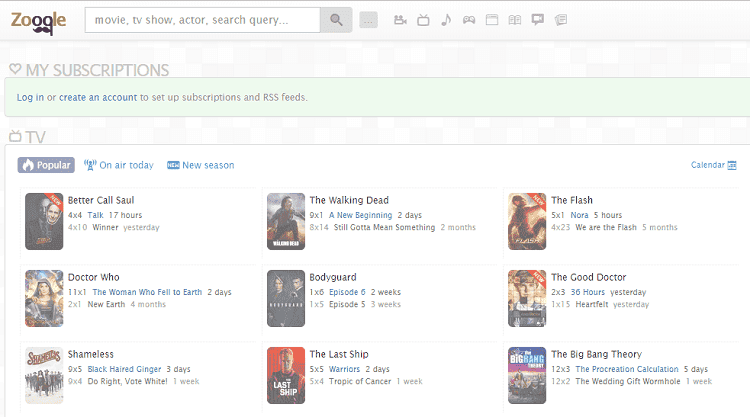Switch to On air today tab
The image size is (750, 417).
click(119, 165)
